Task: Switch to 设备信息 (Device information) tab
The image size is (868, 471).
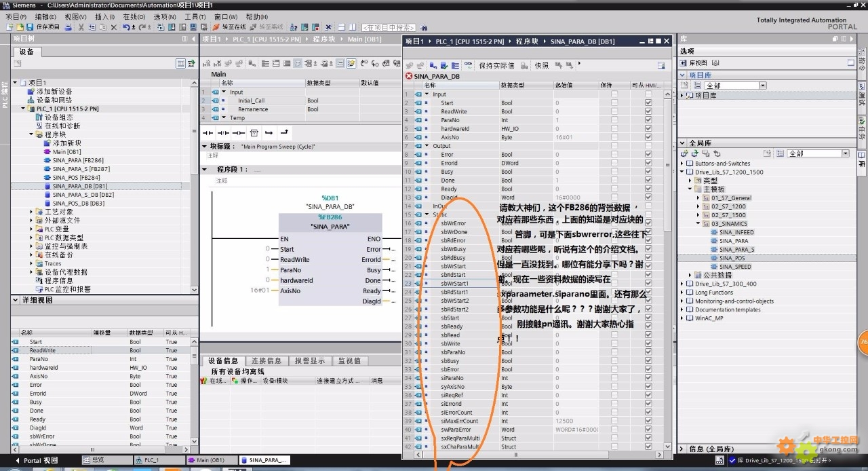Action: tap(223, 360)
